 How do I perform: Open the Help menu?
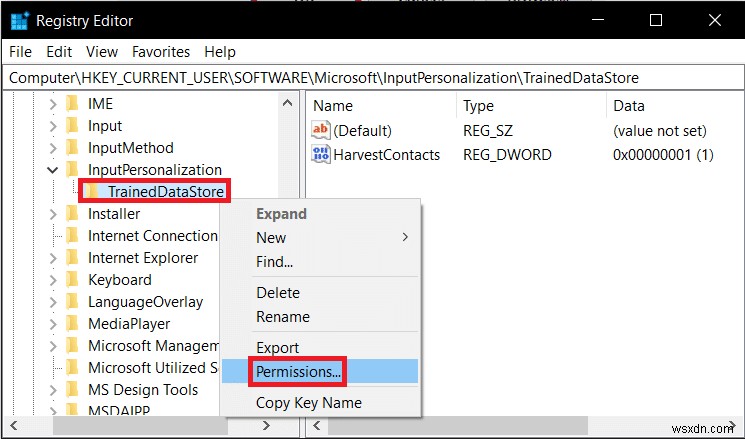click(220, 52)
